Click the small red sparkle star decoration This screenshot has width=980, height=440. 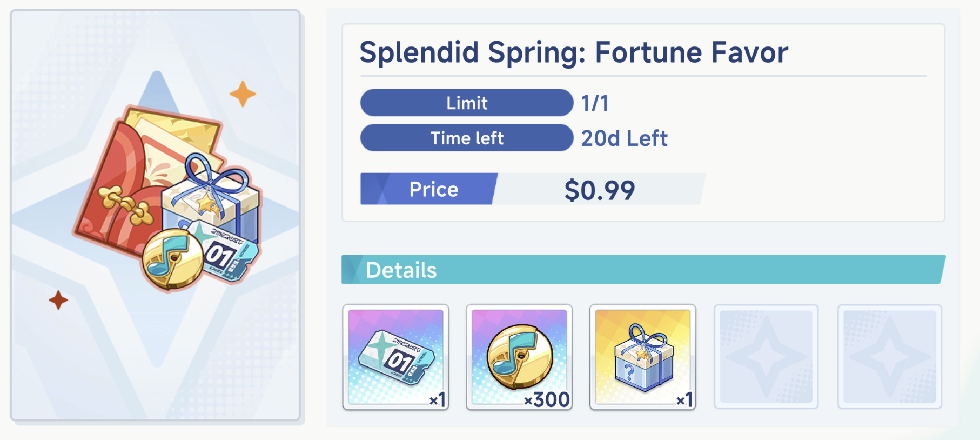[58, 300]
